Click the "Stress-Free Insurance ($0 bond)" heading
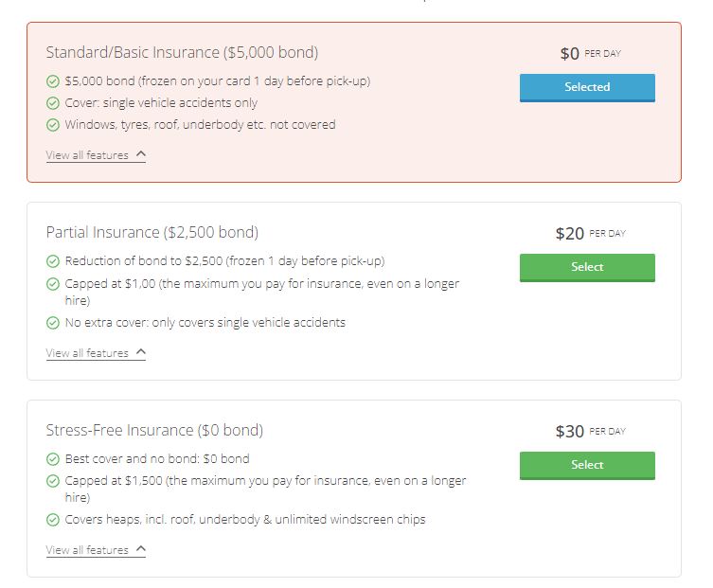The width and height of the screenshot is (713, 588). click(154, 430)
